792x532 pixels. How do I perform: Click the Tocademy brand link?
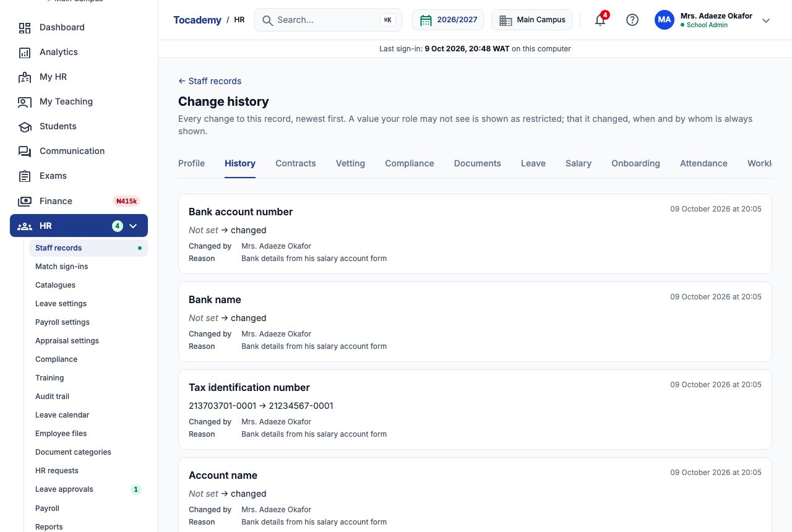click(x=197, y=20)
